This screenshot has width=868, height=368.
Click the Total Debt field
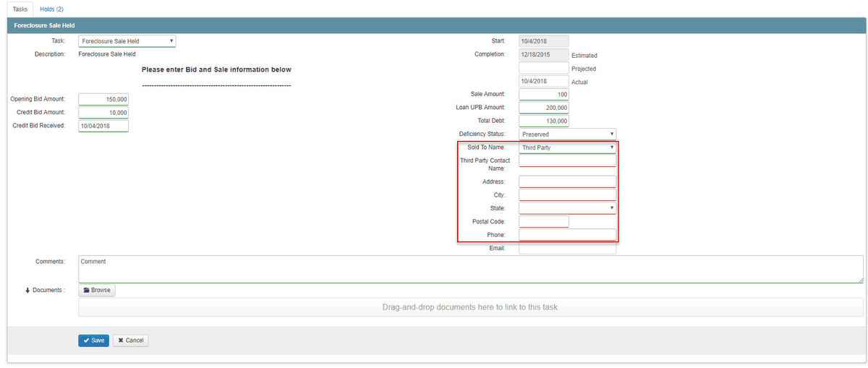click(544, 121)
